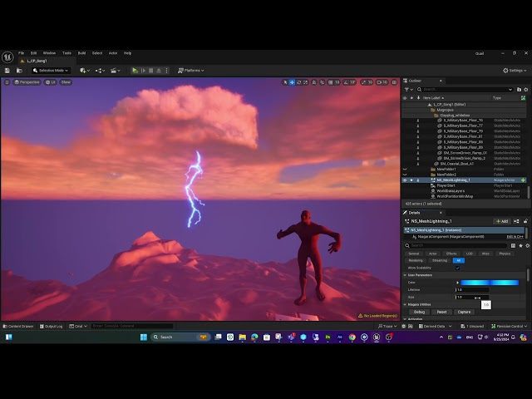Open the Outliner filter dropdown

click(x=408, y=89)
